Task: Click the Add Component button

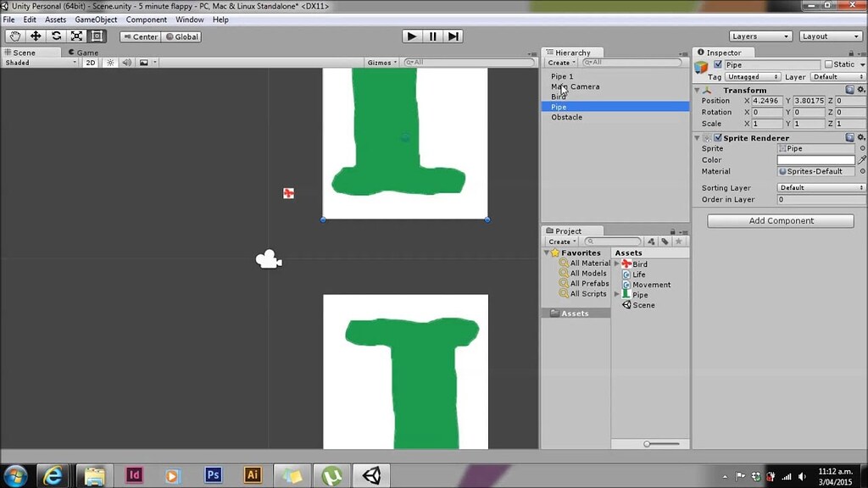Action: (779, 220)
